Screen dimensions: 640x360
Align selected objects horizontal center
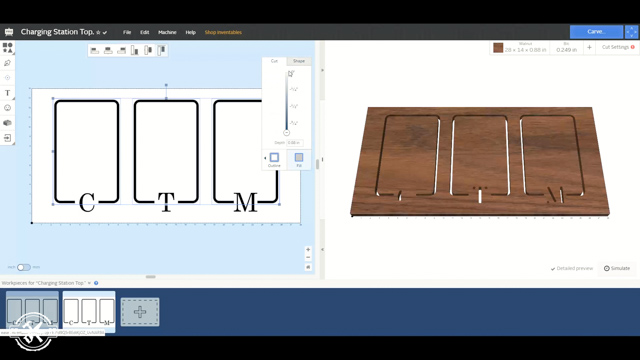pyautogui.click(x=108, y=50)
